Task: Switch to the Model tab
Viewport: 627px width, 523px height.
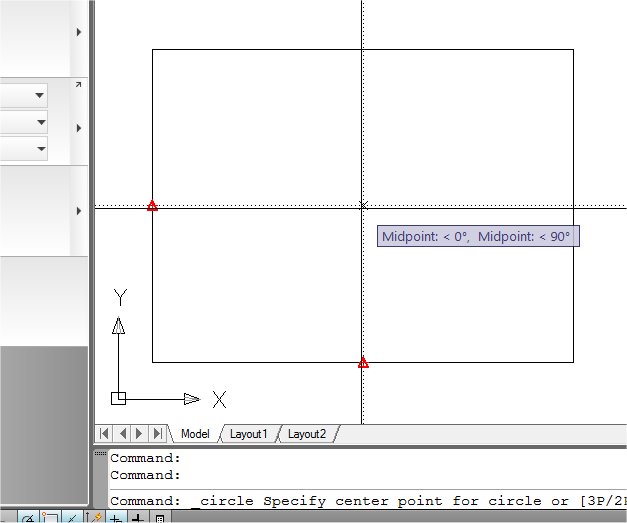Action: [195, 434]
